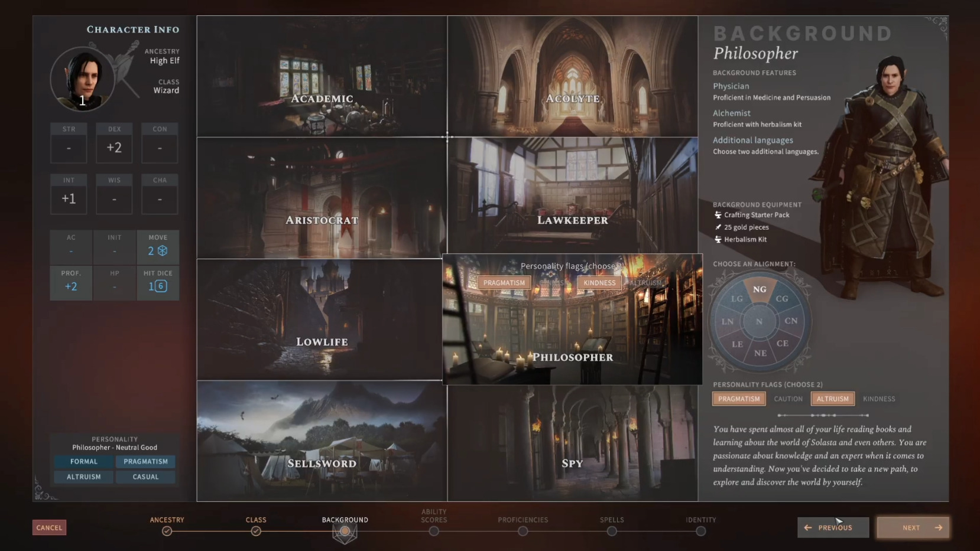Image resolution: width=980 pixels, height=551 pixels.
Task: Click the Ability Scores step circle
Action: 434,531
